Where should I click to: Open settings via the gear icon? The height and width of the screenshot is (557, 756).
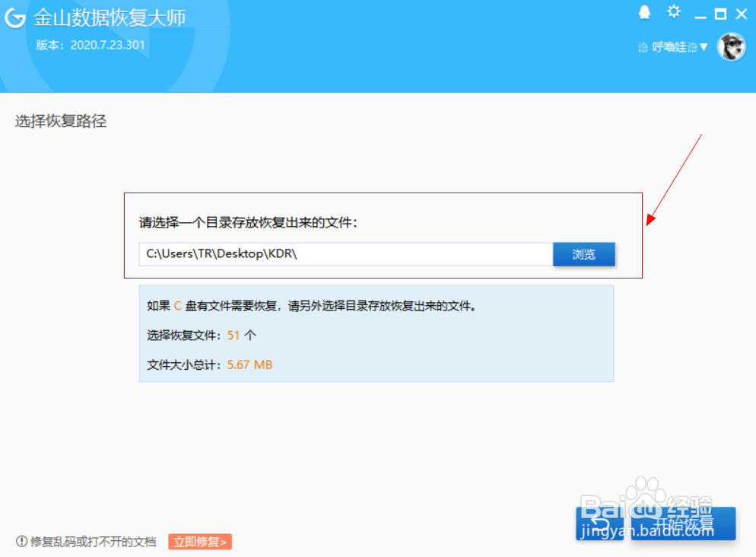pos(674,11)
